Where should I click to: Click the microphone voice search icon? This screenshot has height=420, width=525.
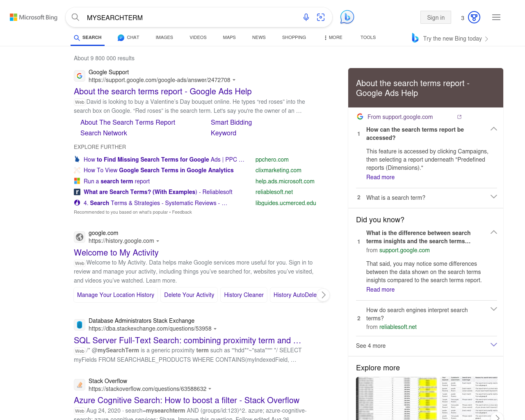pyautogui.click(x=306, y=17)
